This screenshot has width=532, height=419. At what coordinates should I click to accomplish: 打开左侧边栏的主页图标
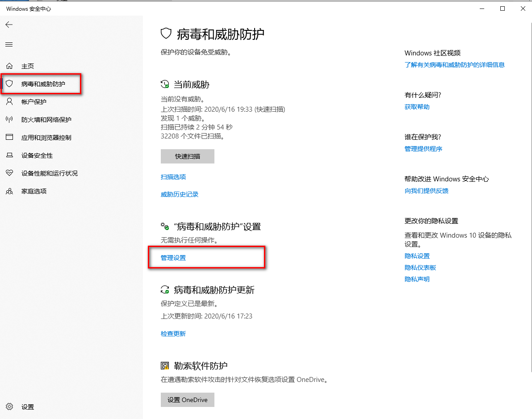coord(10,66)
